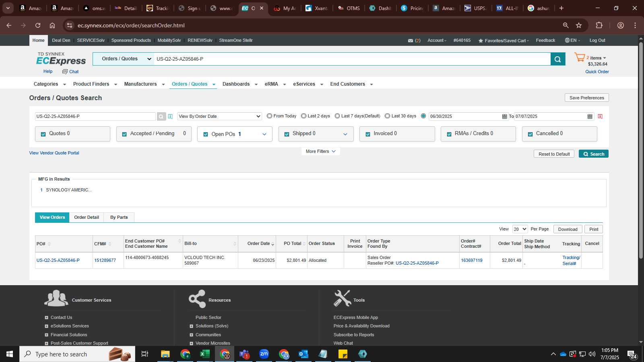Open Sticky Notes from the taskbar
Image resolution: width=644 pixels, height=362 pixels.
[x=343, y=354]
